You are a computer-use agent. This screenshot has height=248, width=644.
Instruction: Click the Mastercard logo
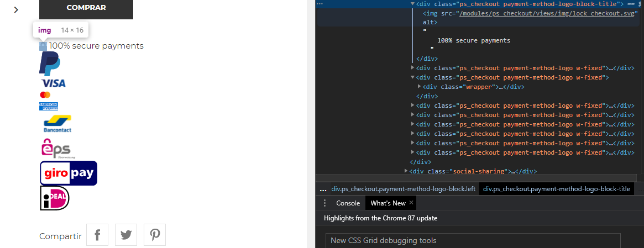pos(45,95)
